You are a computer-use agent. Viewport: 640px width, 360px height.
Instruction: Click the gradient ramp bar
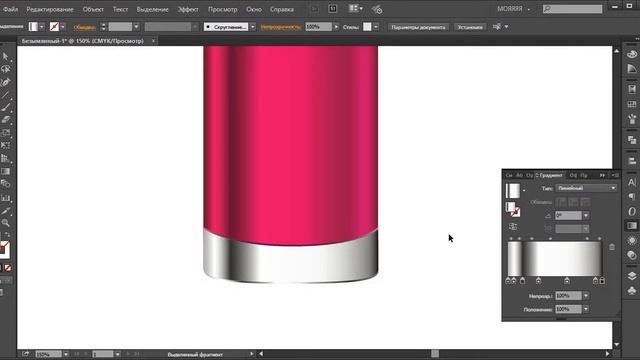click(555, 259)
